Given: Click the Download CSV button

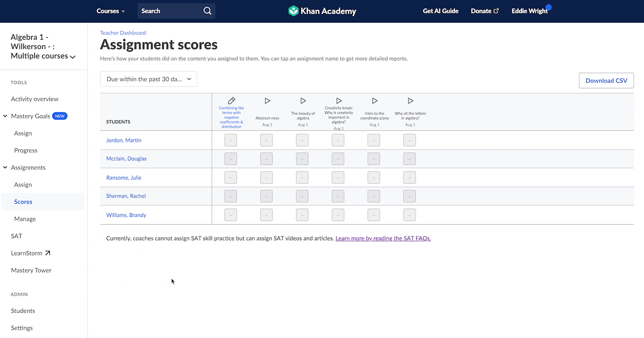Looking at the screenshot, I should [606, 81].
